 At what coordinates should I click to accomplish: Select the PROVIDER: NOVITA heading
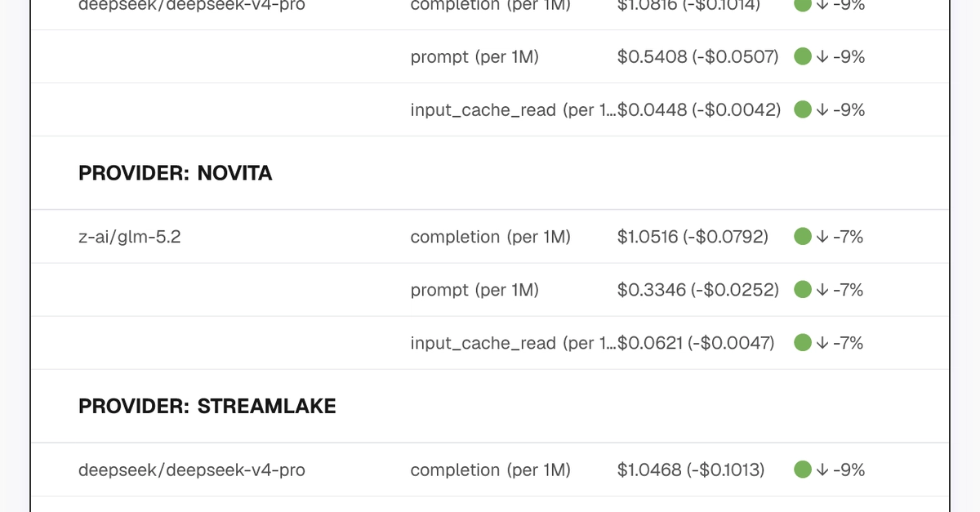coord(176,173)
